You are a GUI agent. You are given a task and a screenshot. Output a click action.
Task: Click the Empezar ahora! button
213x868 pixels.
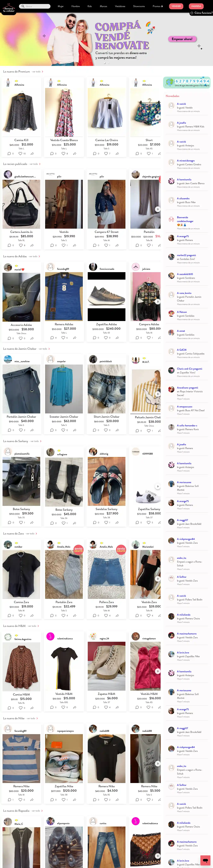point(182,39)
